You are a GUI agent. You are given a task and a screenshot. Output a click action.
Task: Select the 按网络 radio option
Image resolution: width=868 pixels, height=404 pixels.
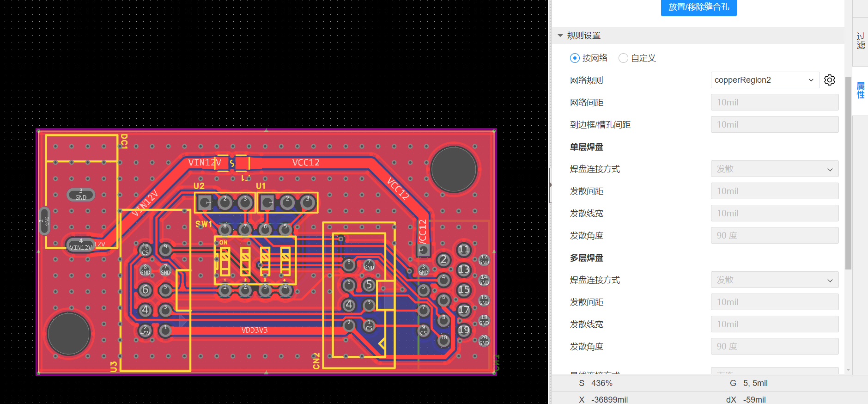pyautogui.click(x=575, y=58)
